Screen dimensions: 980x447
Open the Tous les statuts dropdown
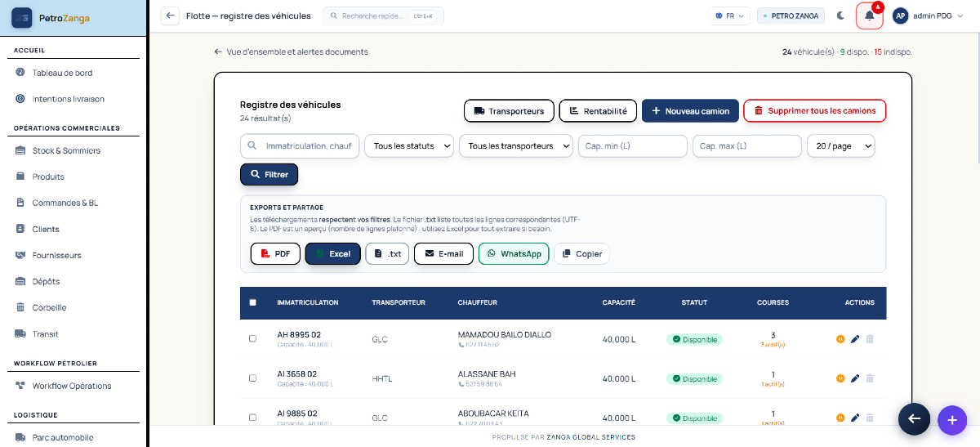[409, 146]
